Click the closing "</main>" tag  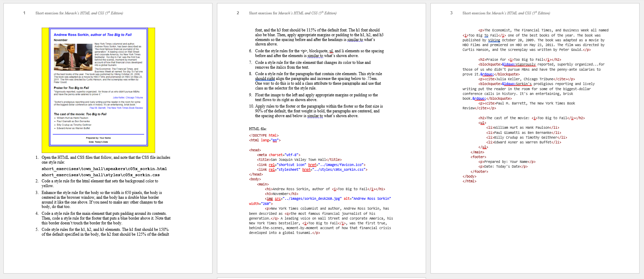click(x=477, y=152)
